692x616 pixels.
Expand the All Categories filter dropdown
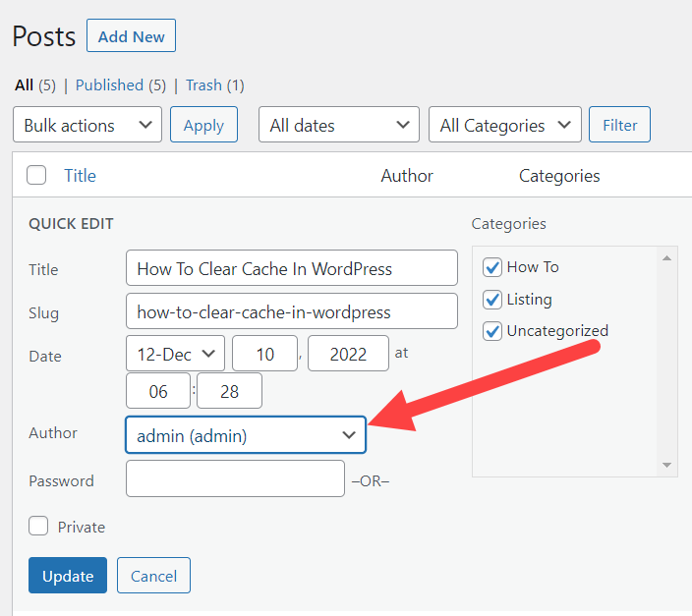[x=504, y=126]
